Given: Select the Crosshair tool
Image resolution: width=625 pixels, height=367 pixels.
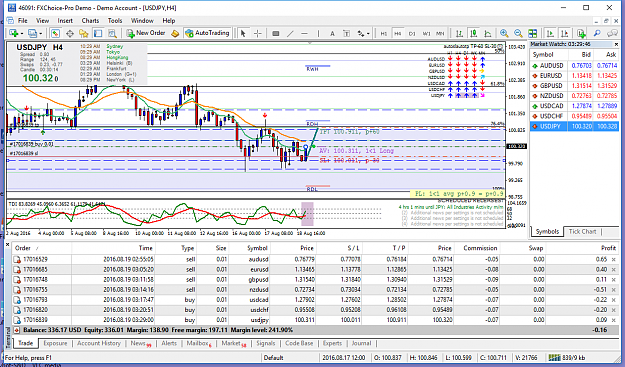Looking at the screenshot, I should tap(257, 33).
